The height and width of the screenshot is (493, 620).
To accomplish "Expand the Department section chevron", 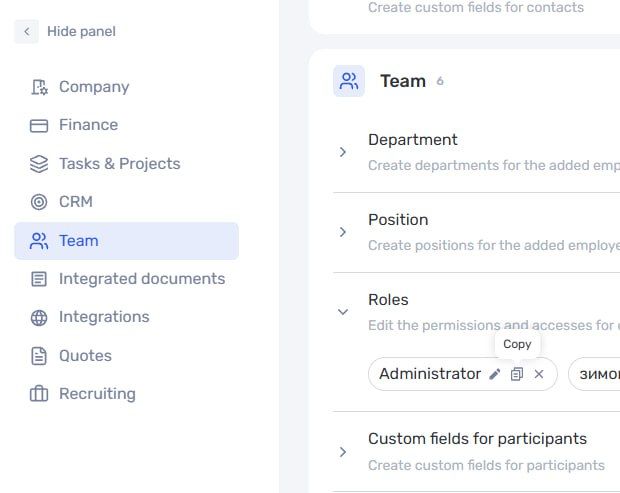I will pos(343,152).
